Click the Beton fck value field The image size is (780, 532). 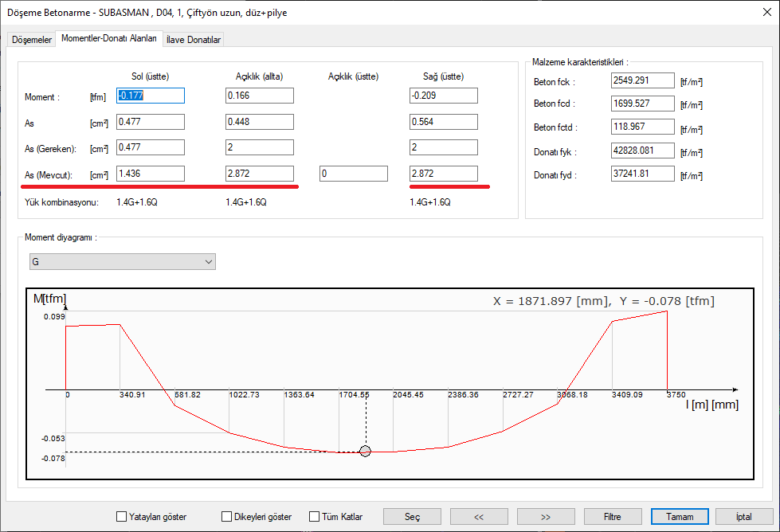642,81
